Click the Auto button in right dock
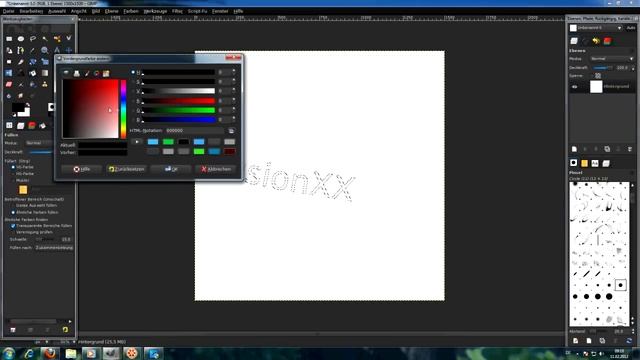The width and height of the screenshot is (640, 360). pyautogui.click(x=631, y=28)
